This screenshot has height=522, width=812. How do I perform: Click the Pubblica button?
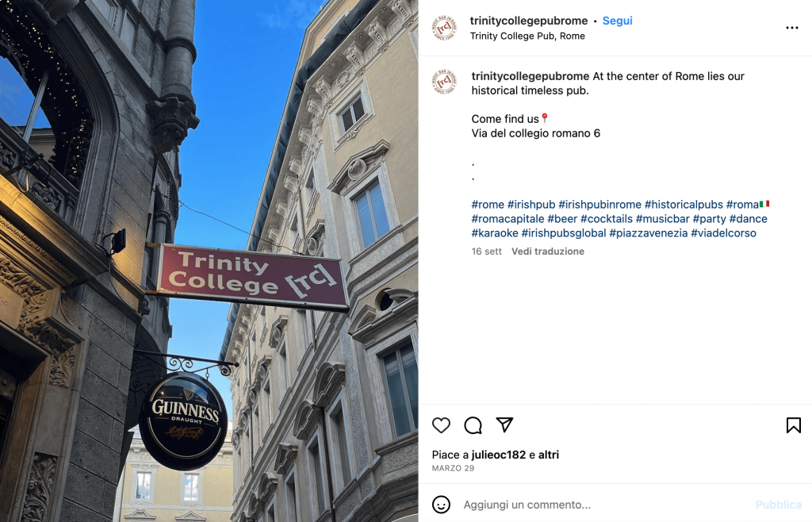point(779,505)
